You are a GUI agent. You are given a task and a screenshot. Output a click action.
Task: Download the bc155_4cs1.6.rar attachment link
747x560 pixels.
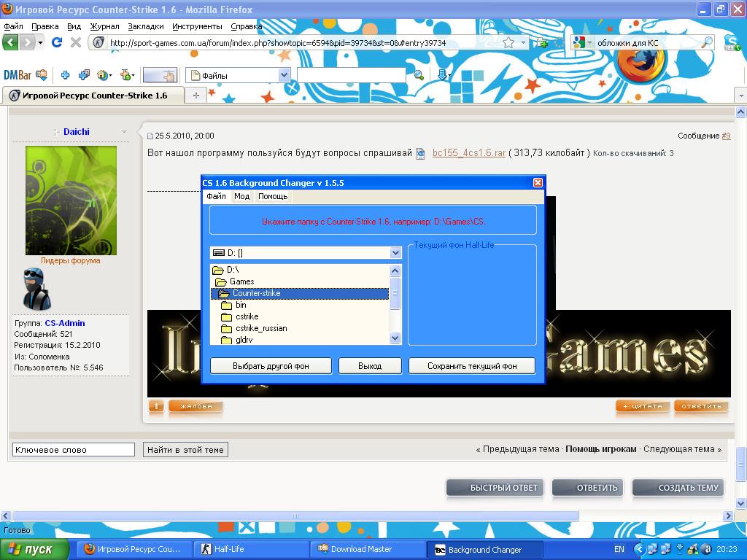click(469, 153)
